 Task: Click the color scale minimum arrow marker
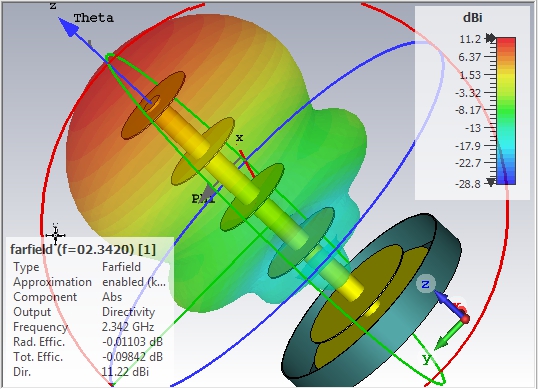[x=491, y=182]
